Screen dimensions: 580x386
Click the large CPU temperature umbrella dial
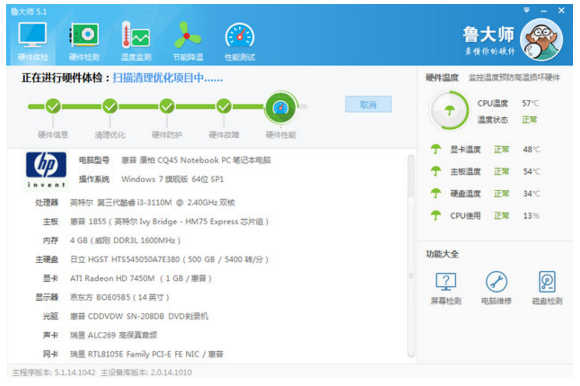point(449,110)
